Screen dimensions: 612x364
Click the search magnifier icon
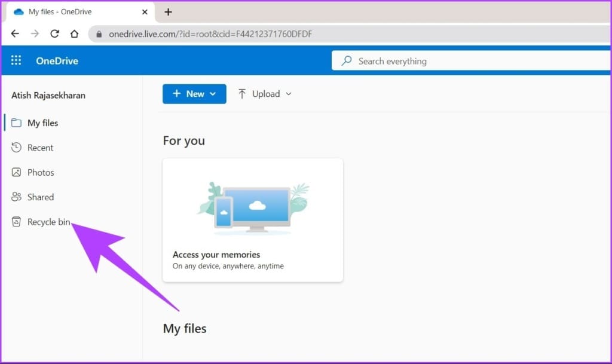[x=346, y=61]
